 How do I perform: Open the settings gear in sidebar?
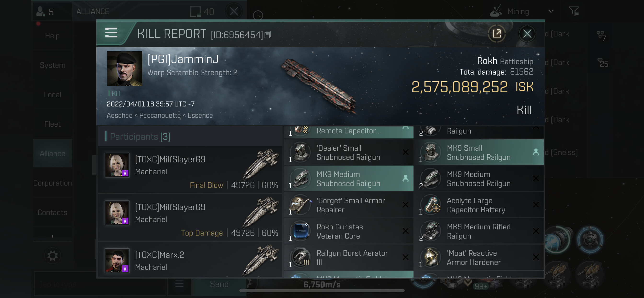click(52, 256)
